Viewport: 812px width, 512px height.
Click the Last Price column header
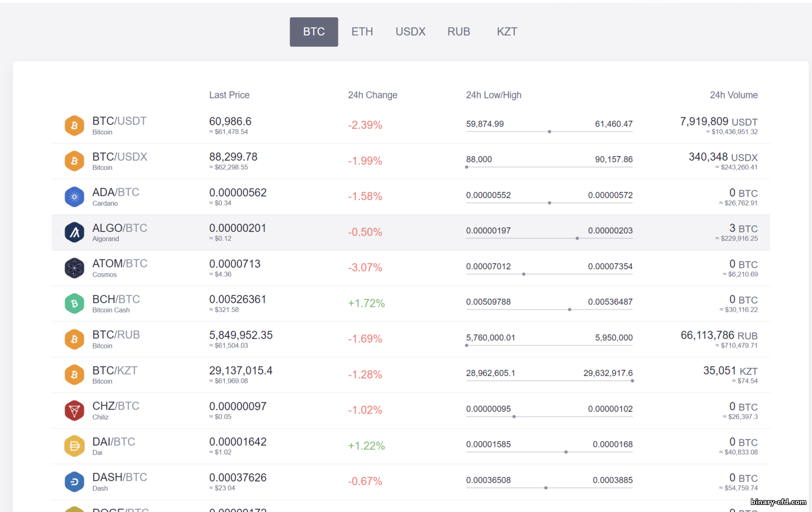(x=229, y=95)
